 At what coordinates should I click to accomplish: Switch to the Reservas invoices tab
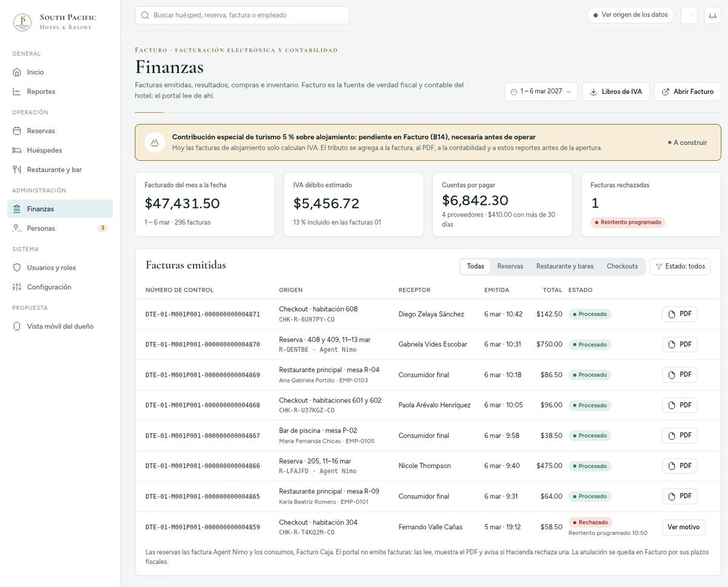click(x=510, y=266)
